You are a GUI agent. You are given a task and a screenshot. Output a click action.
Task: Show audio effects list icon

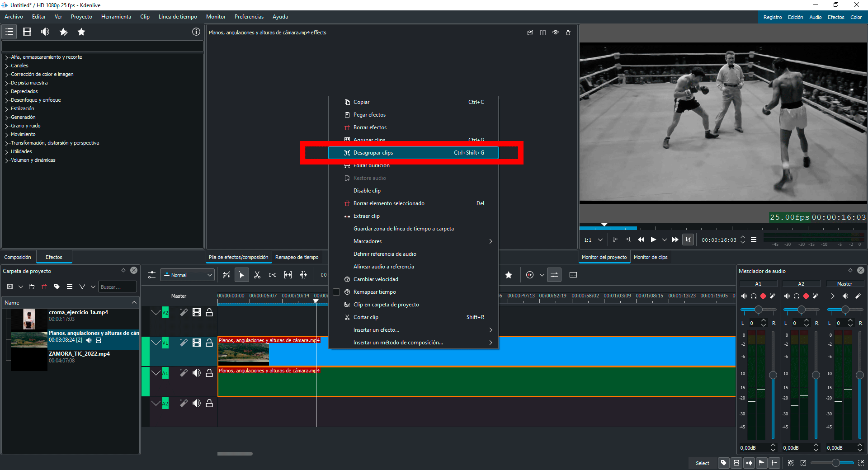click(x=45, y=32)
